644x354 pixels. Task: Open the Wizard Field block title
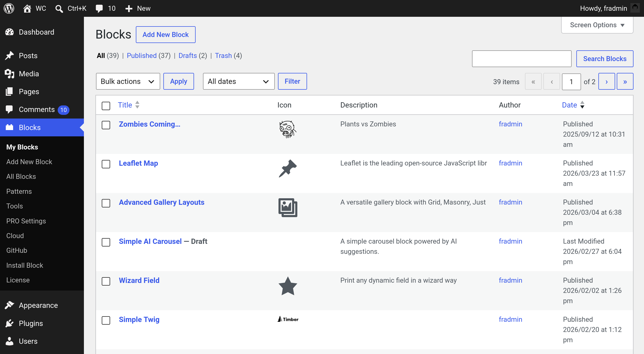(x=139, y=280)
